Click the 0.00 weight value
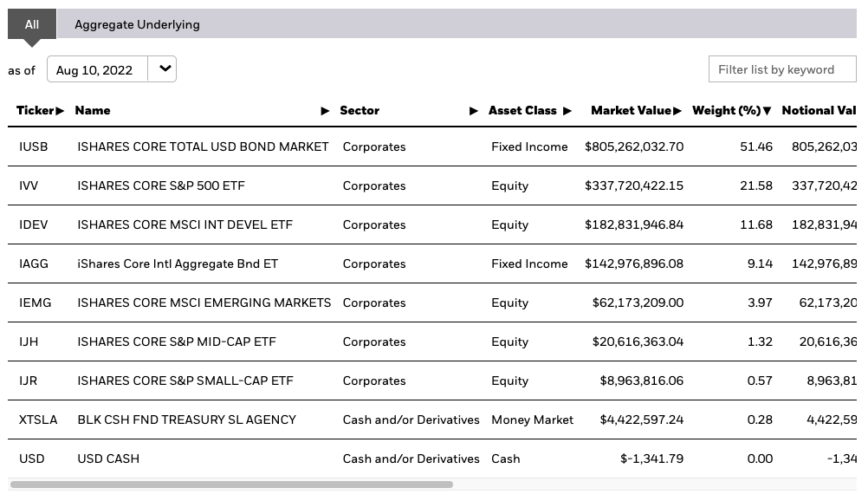 760,459
